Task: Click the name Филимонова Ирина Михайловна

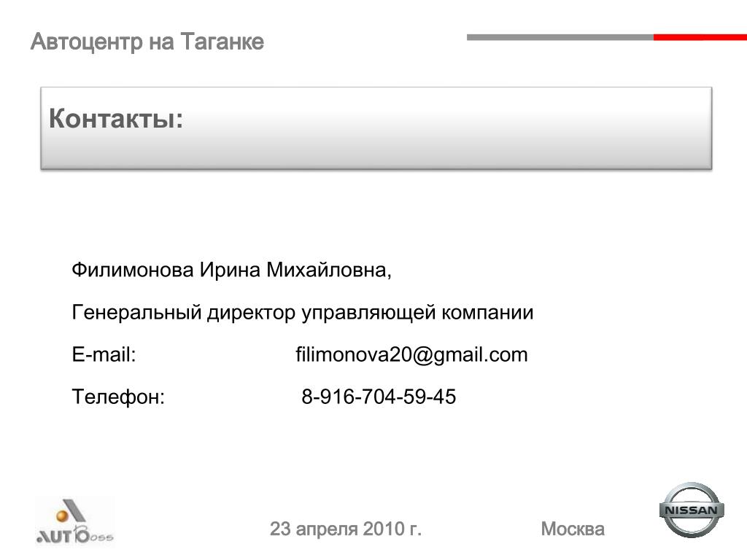Action: (x=230, y=270)
